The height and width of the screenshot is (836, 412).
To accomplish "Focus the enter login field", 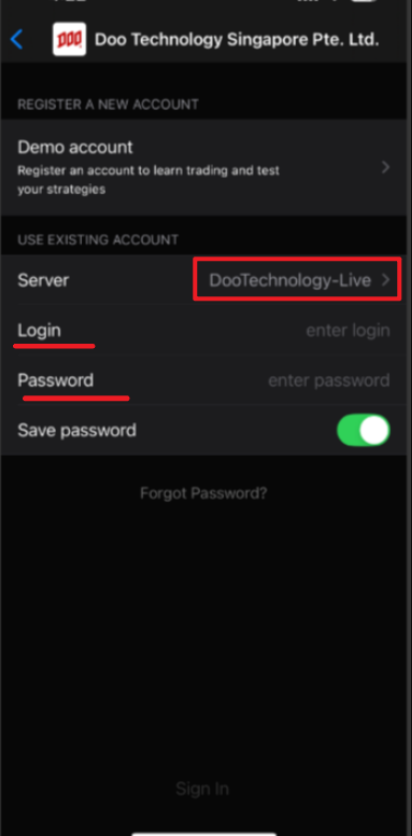I will [x=348, y=331].
